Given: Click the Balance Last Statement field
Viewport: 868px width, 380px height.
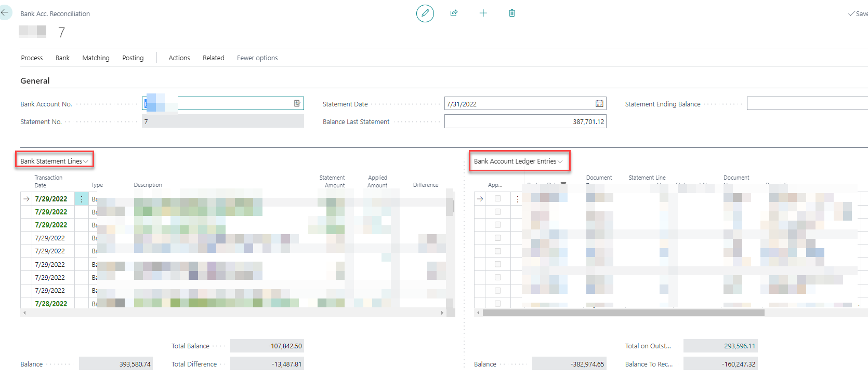Looking at the screenshot, I should click(x=525, y=121).
